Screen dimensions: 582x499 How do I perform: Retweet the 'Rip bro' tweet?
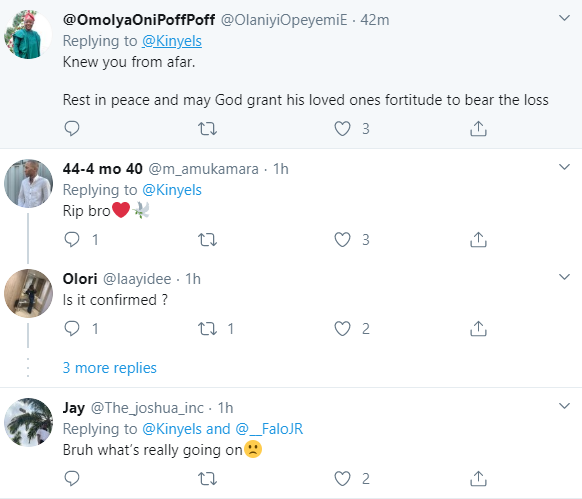(x=207, y=239)
